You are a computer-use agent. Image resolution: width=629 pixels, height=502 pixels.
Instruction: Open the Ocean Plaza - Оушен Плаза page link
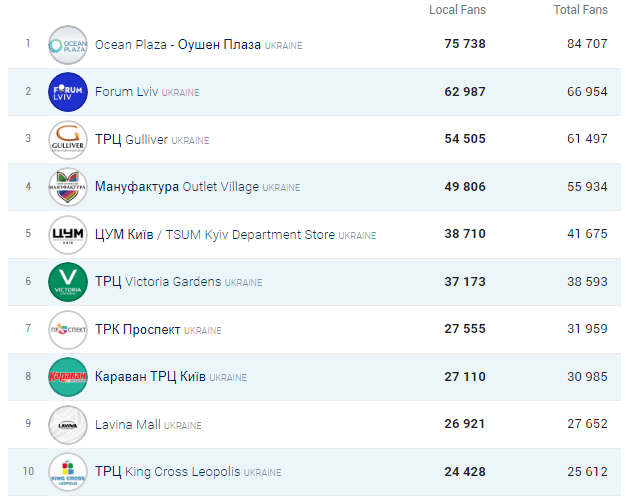click(177, 45)
